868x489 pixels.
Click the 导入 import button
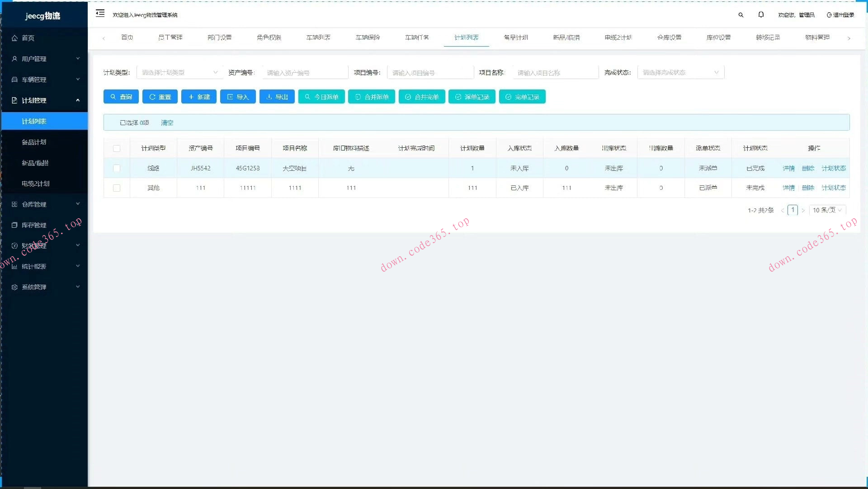tap(238, 97)
